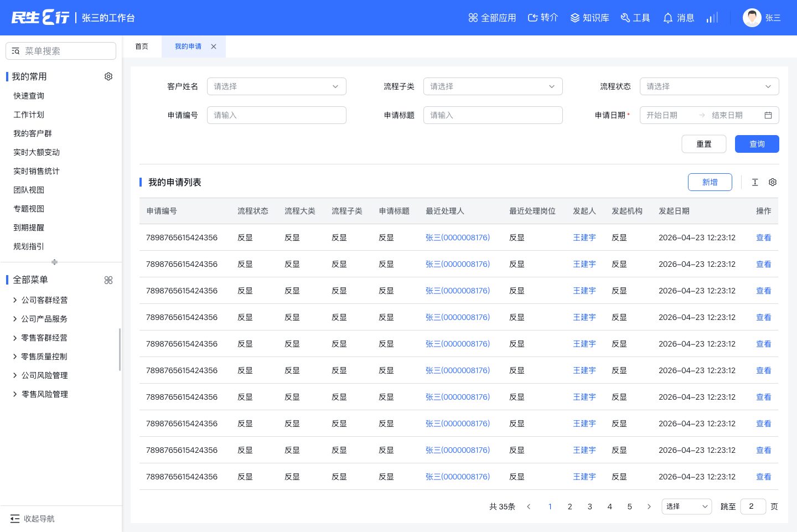Click the 菜单搜索 search box
Viewport: 797px width, 532px height.
(x=61, y=51)
